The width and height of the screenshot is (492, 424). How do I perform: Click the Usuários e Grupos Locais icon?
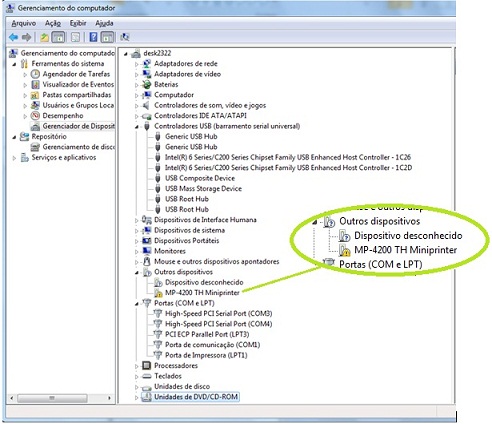click(35, 105)
